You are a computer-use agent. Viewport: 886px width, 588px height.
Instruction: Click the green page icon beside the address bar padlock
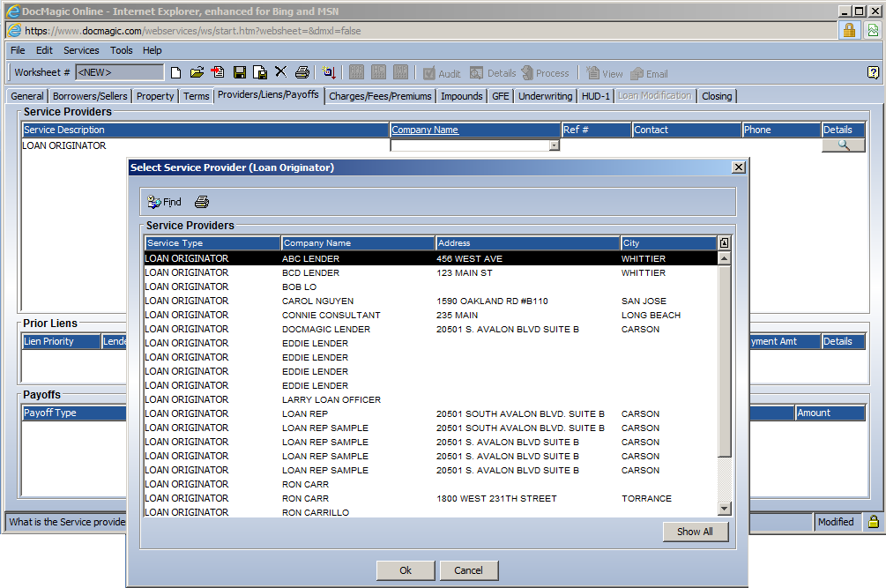[x=873, y=30]
